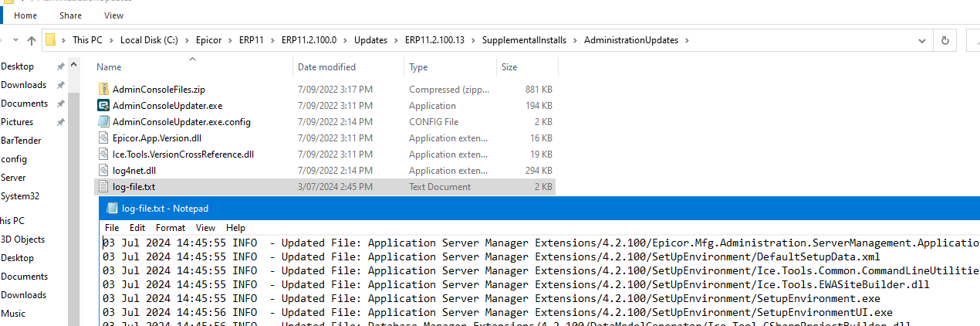Select file name AdminConsoleFiles.zip
This screenshot has width=980, height=326.
(x=159, y=90)
